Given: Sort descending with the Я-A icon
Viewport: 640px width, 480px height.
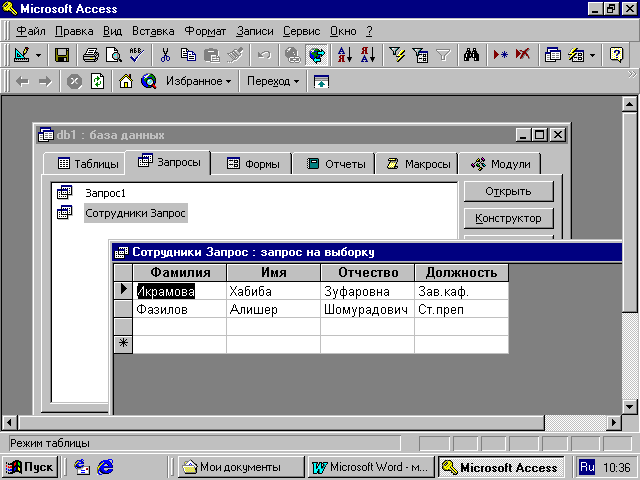Looking at the screenshot, I should (x=368, y=55).
